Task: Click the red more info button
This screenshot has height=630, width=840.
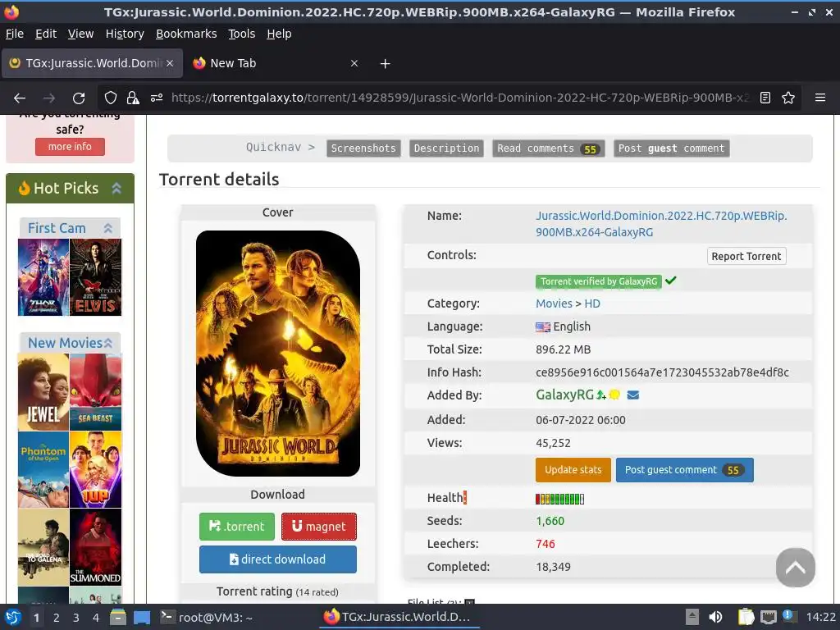Action: [x=70, y=147]
